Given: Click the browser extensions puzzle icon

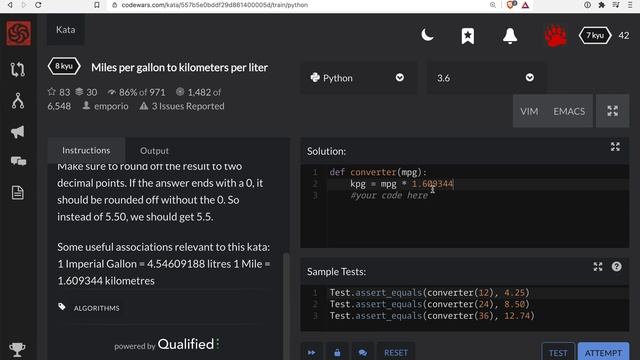Looking at the screenshot, I should pyautogui.click(x=602, y=5).
